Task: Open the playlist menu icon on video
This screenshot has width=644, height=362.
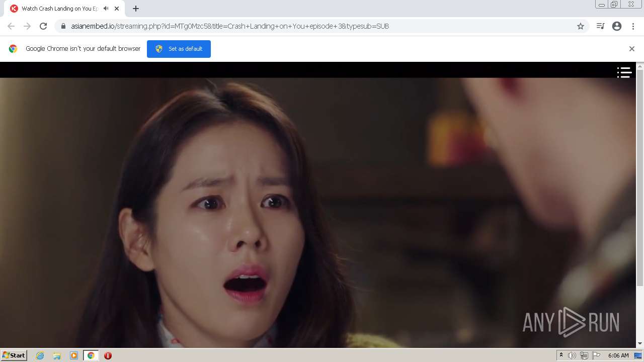Action: pos(624,72)
